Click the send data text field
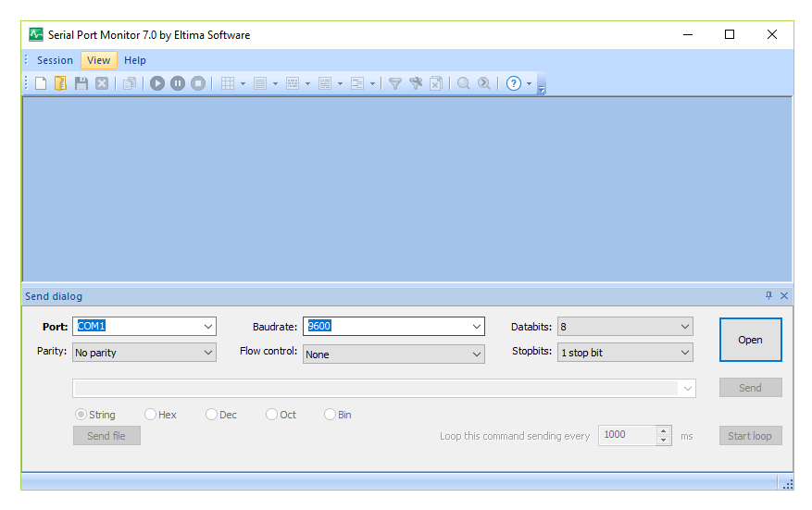 (376, 389)
